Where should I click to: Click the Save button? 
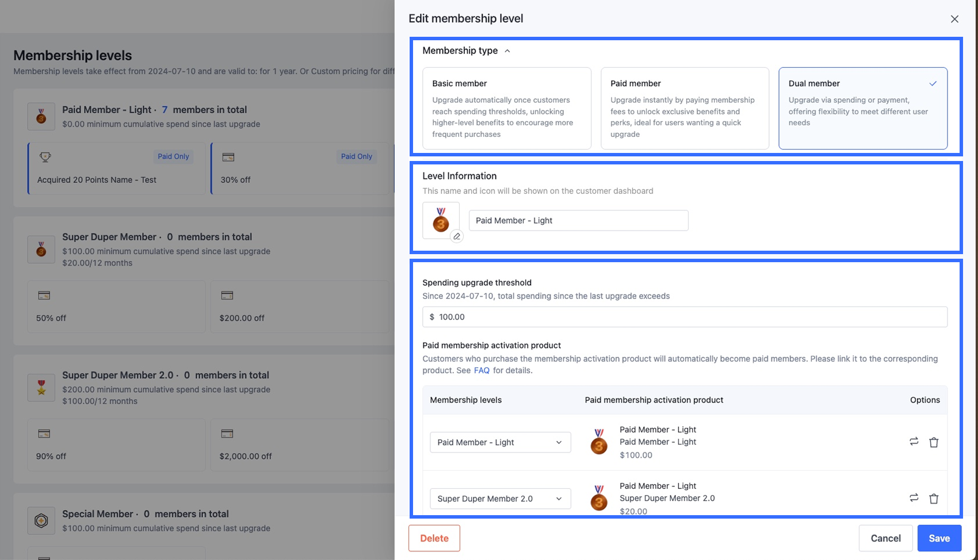[x=939, y=538]
